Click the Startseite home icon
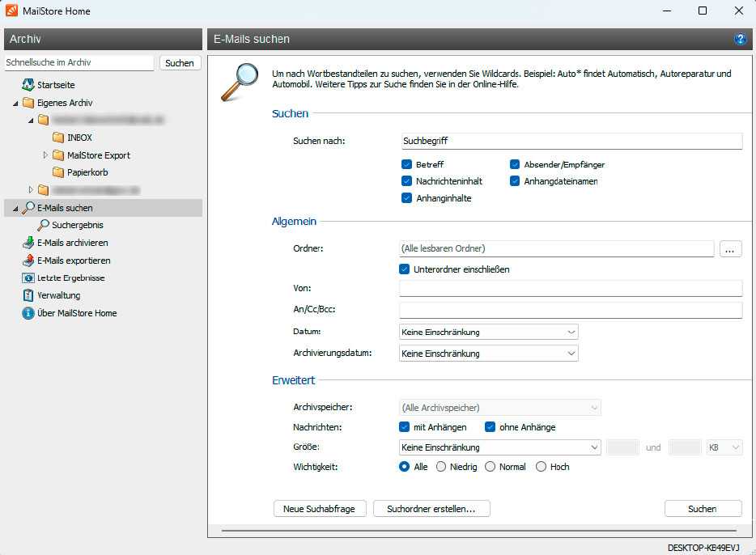 28,85
